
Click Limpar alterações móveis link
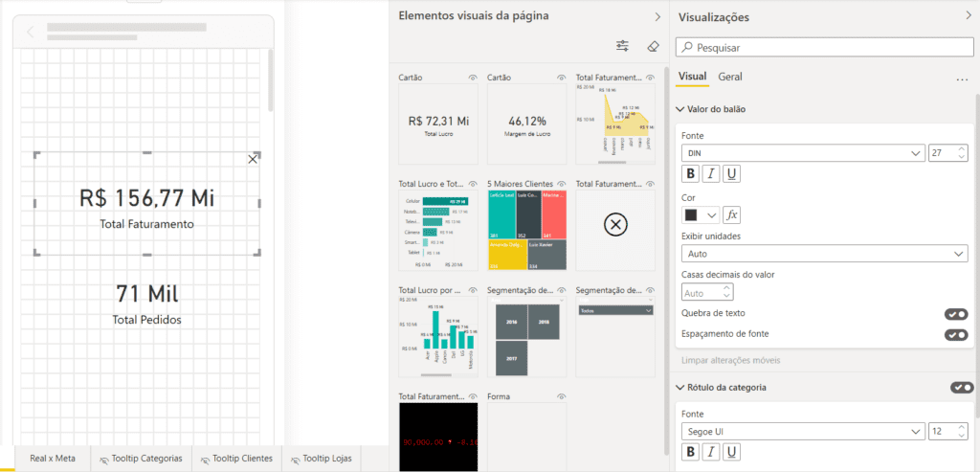[730, 360]
